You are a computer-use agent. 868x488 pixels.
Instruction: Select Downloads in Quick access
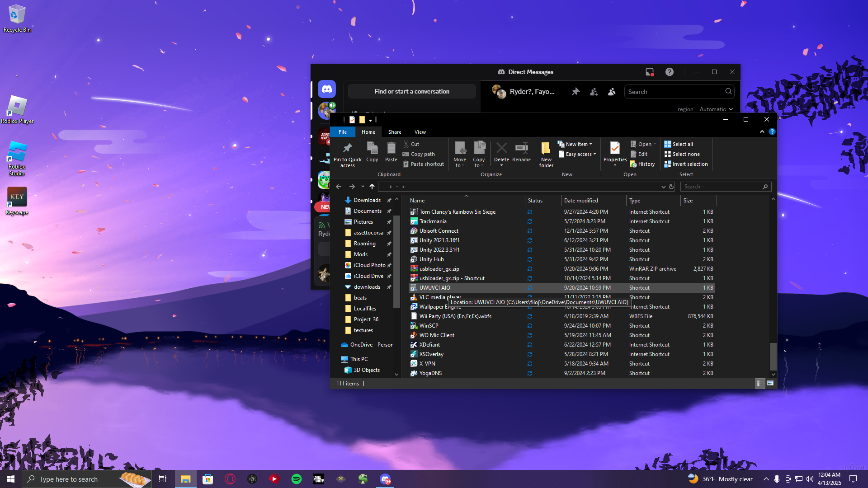[x=367, y=200]
